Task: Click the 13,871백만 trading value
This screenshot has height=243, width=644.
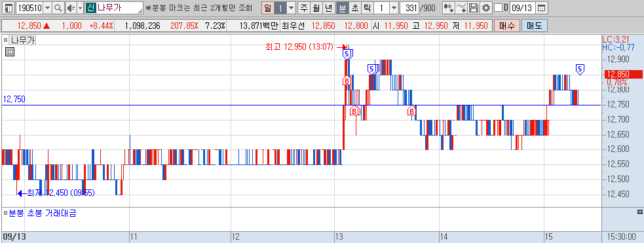Action: point(258,26)
